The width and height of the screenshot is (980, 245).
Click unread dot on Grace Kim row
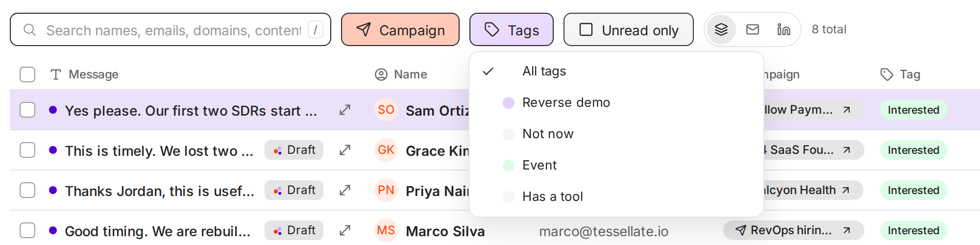coord(53,150)
